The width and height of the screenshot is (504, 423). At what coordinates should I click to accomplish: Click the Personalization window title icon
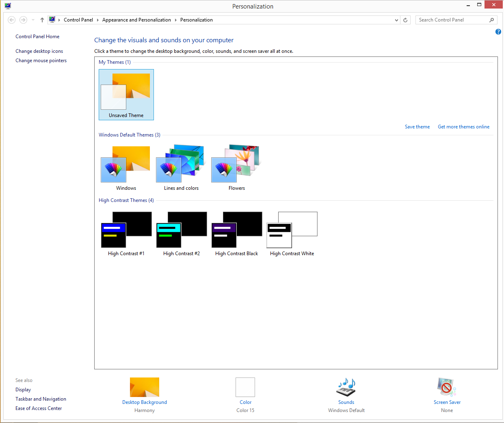coord(8,6)
